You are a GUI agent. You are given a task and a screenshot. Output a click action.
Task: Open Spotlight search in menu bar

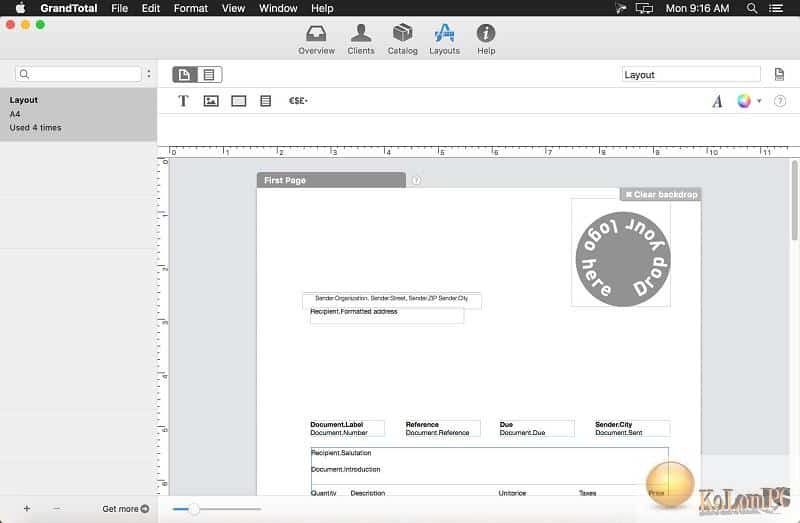(752, 8)
